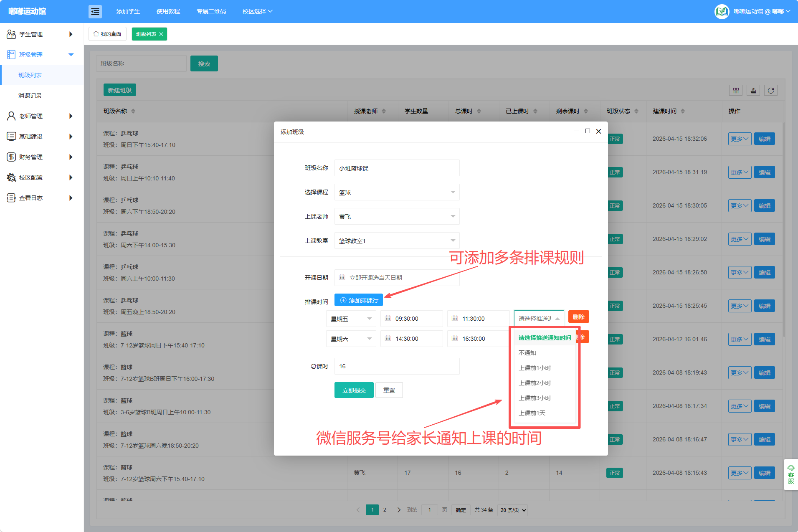Click the 班级名称 field with 小班篮球课
This screenshot has height=532, width=798.
397,168
